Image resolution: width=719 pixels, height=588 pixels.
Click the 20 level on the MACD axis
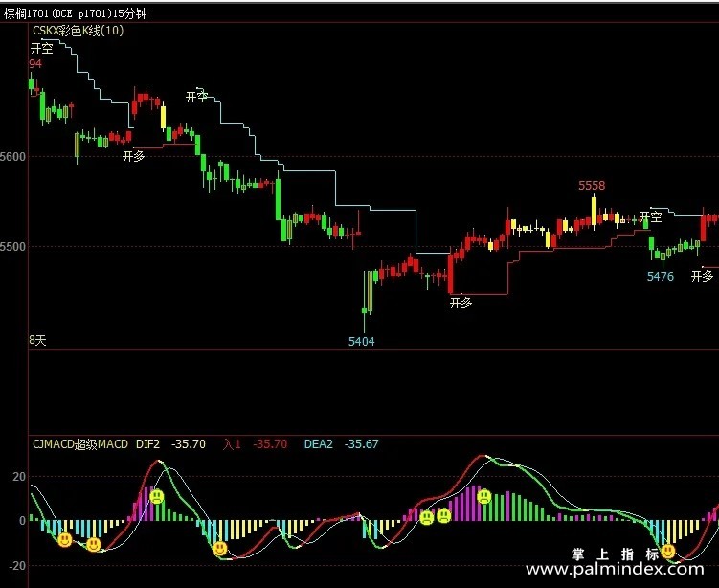pos(19,477)
